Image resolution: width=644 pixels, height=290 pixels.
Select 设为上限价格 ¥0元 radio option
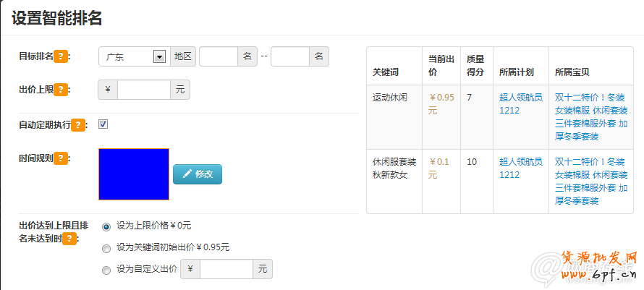pos(106,226)
